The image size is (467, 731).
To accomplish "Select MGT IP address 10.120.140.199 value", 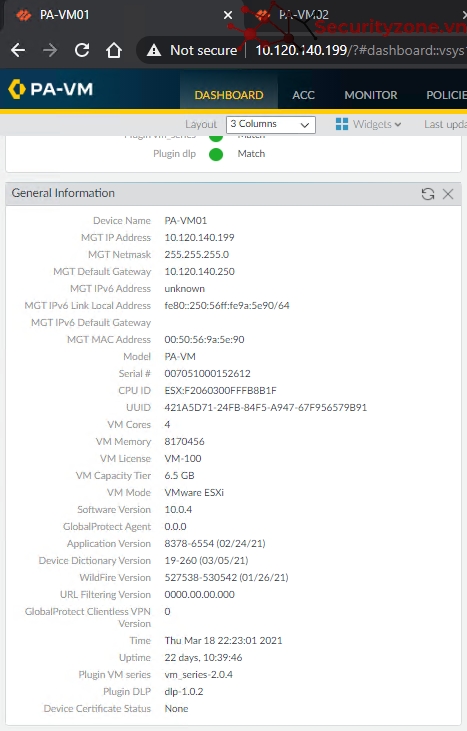I will click(199, 237).
